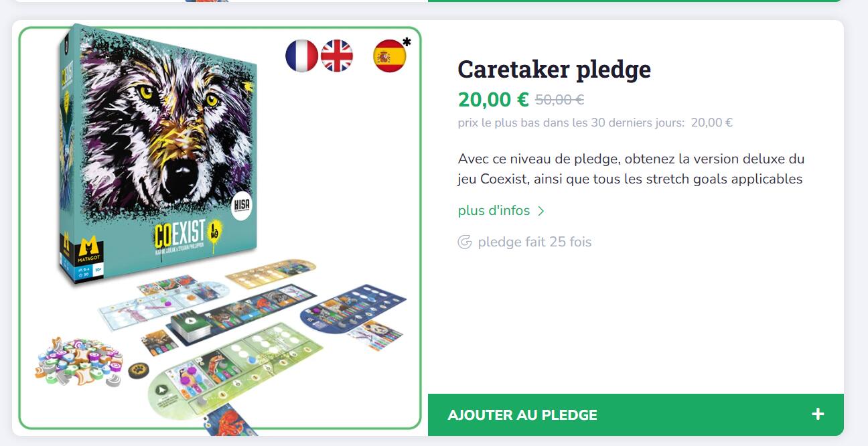
Task: Open the Coexist game box image
Action: pyautogui.click(x=220, y=228)
